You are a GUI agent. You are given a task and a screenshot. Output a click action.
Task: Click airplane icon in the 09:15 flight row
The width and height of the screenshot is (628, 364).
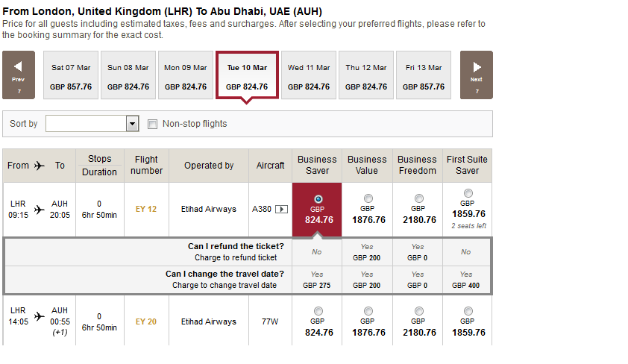pos(40,210)
